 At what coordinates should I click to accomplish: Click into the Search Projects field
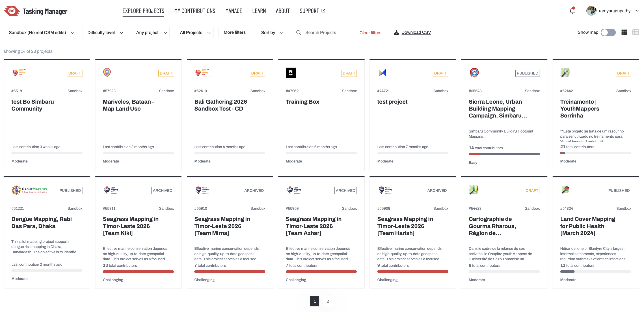point(322,32)
